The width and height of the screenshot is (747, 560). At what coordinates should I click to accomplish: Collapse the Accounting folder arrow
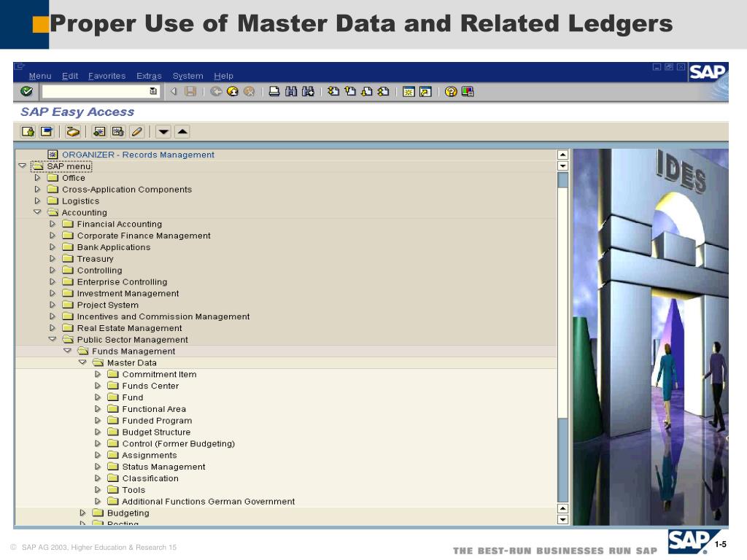click(38, 212)
